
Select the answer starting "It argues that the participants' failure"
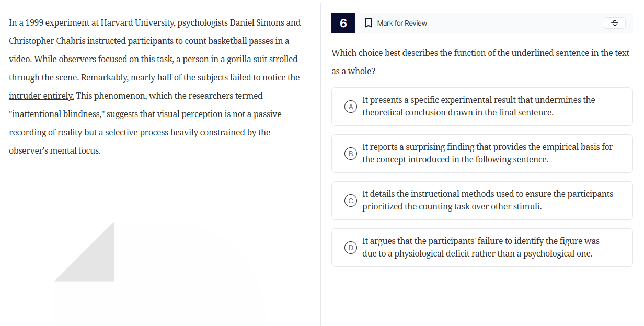pos(480,247)
